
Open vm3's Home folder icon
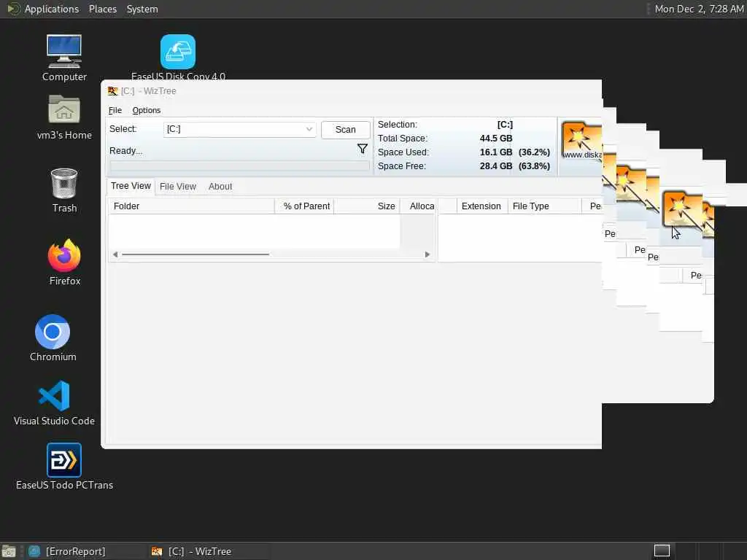(x=64, y=117)
